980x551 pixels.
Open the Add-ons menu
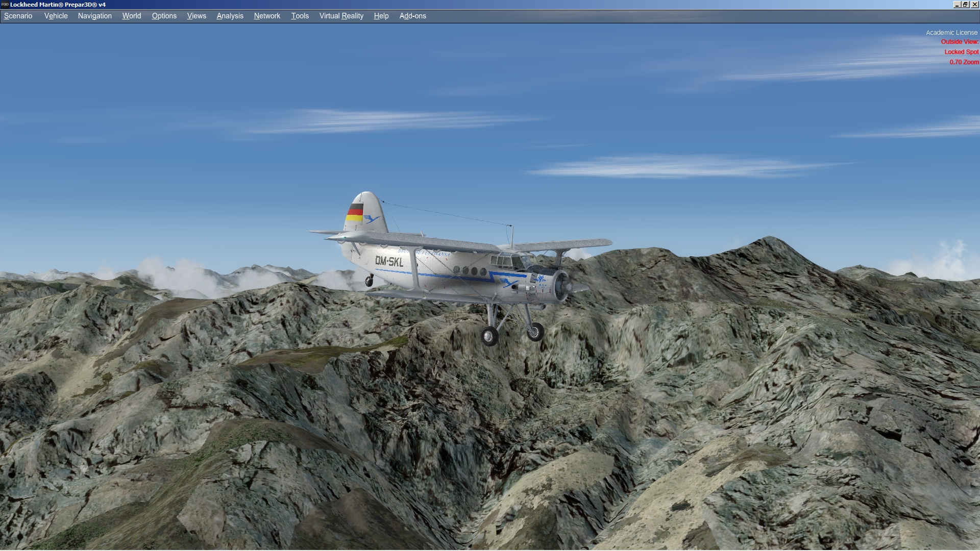click(x=412, y=16)
